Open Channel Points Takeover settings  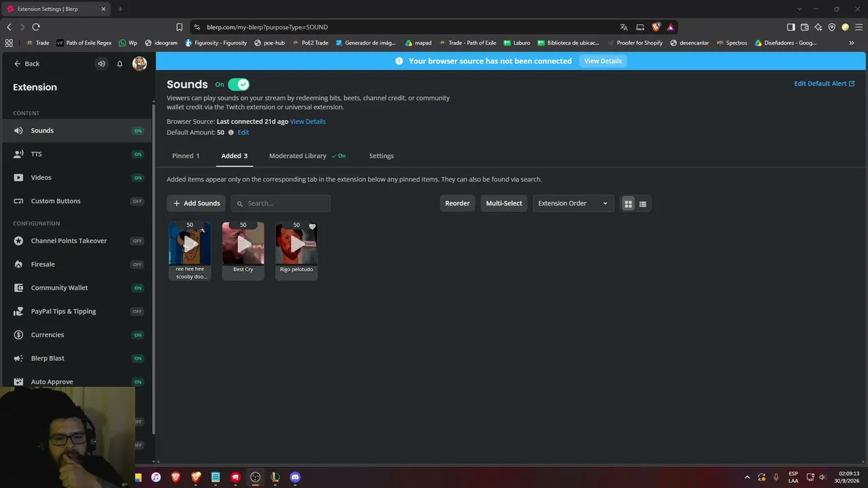point(77,241)
